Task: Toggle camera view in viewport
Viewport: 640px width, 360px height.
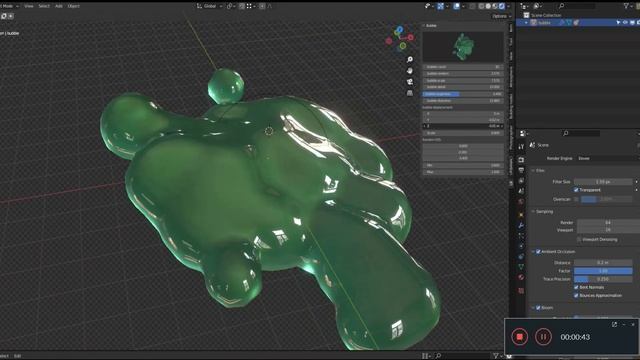Action: tap(410, 82)
